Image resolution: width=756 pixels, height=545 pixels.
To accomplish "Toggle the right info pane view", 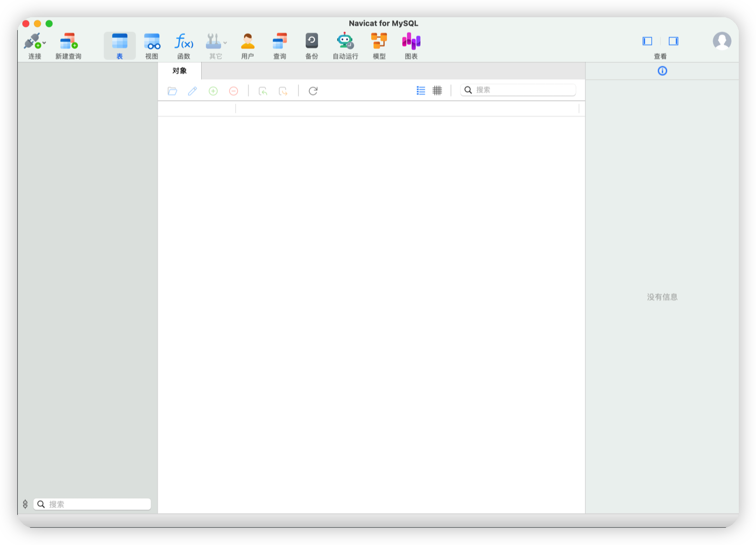I will click(x=673, y=41).
